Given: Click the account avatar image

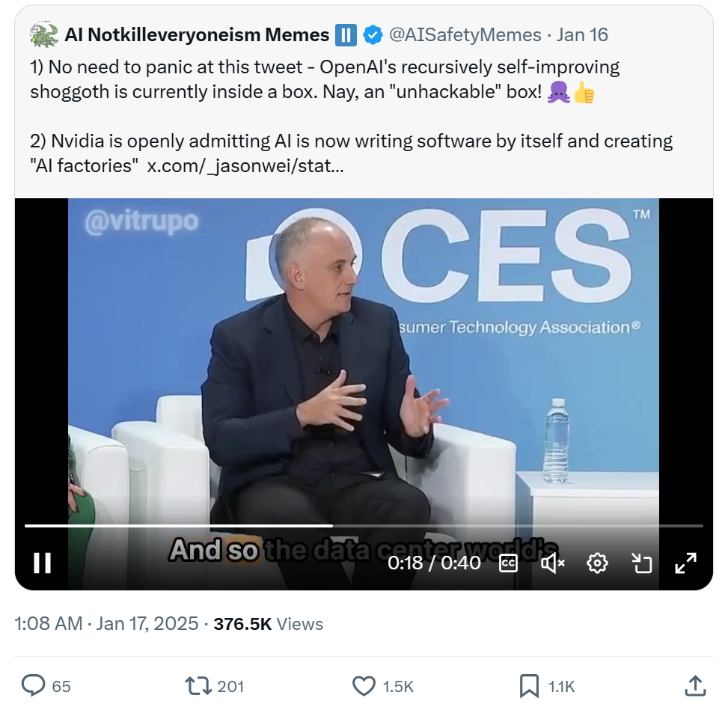Looking at the screenshot, I should [44, 34].
